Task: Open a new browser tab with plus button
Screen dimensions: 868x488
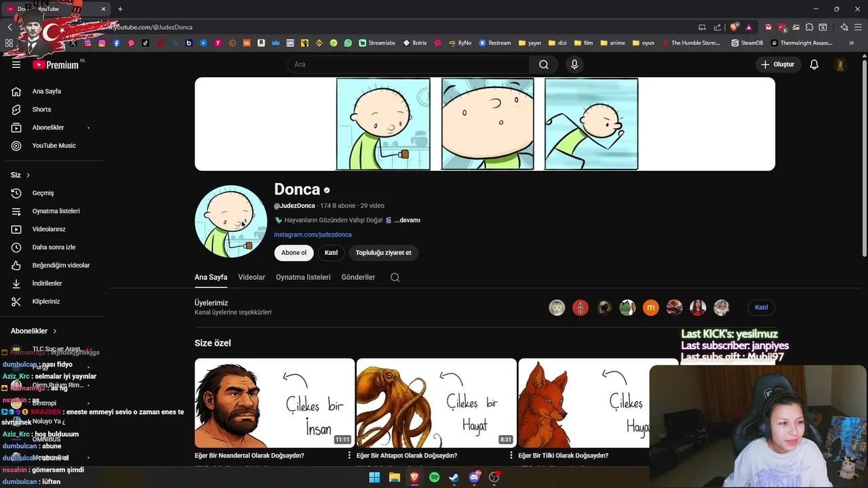Action: coord(120,9)
